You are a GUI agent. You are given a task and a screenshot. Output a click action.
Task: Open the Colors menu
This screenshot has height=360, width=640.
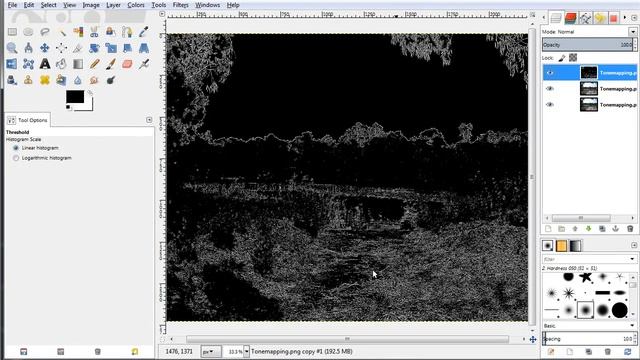(136, 5)
